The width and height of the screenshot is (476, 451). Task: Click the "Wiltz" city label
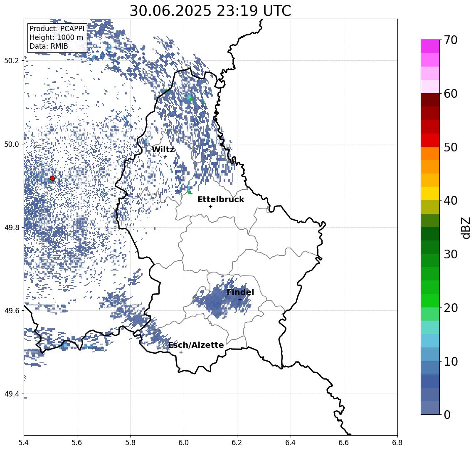pos(163,149)
